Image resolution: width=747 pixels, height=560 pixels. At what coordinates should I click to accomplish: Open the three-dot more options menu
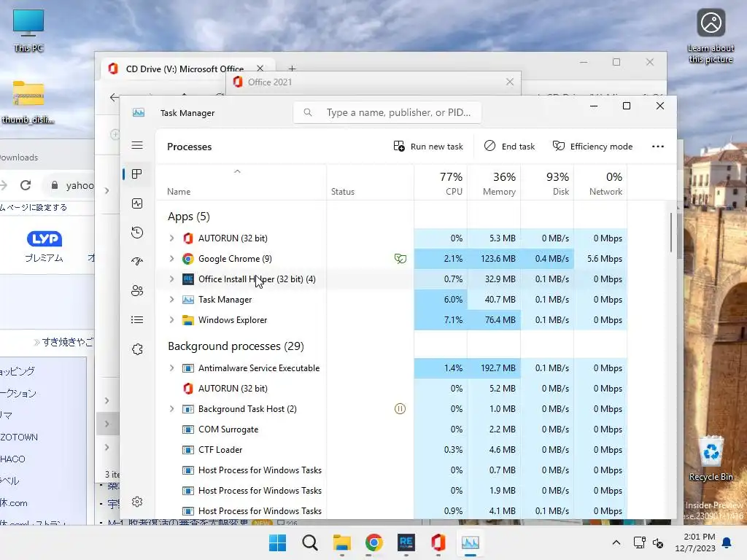[x=658, y=146]
